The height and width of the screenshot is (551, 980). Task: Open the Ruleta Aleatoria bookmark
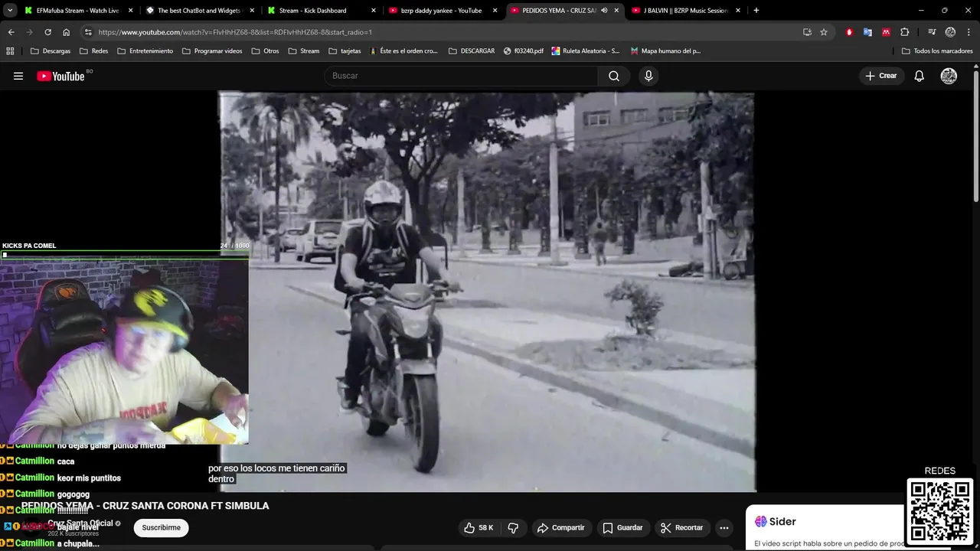[586, 51]
